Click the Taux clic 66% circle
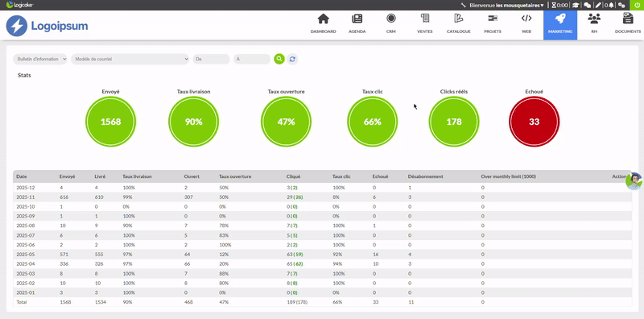Screen dimensions: 644x319 373,122
